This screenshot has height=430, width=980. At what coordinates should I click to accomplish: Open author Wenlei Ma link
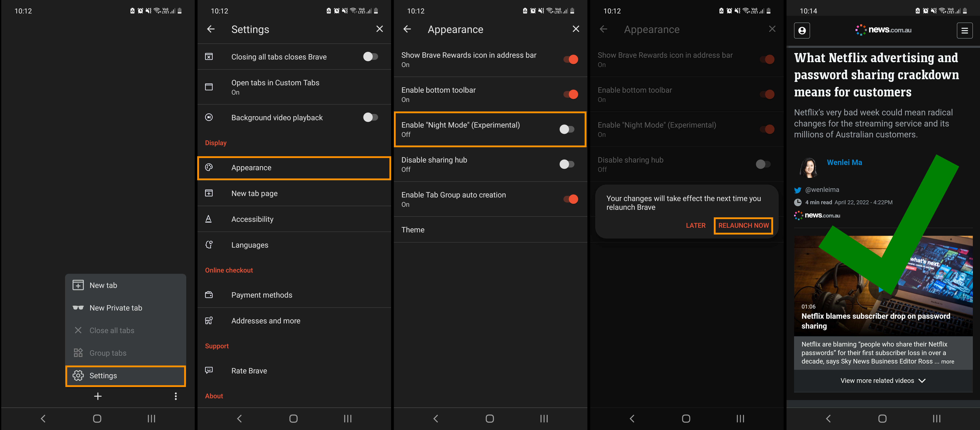(844, 163)
